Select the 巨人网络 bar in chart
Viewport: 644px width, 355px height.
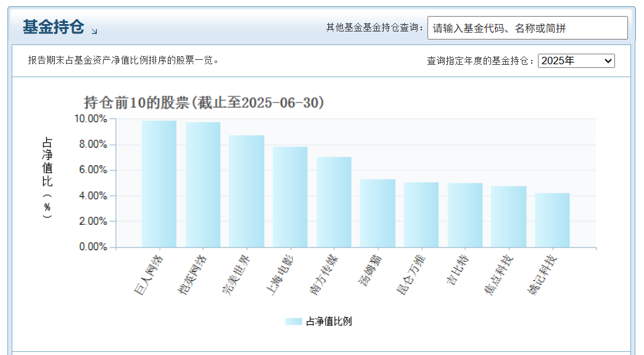point(159,183)
